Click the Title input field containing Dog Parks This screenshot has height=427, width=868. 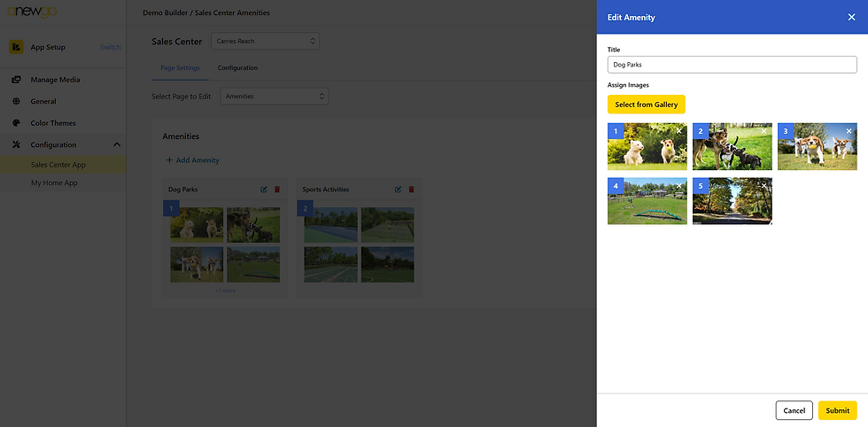point(732,65)
